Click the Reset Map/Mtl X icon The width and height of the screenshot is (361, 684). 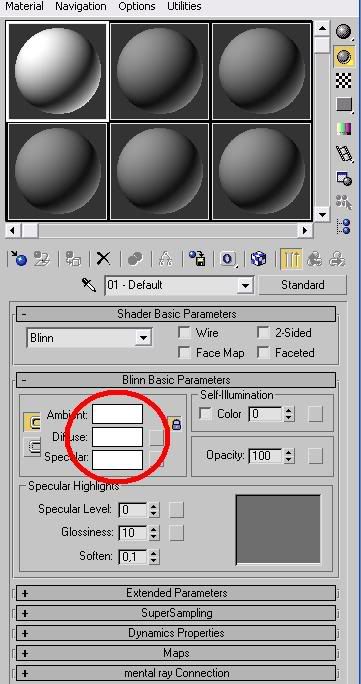(103, 259)
